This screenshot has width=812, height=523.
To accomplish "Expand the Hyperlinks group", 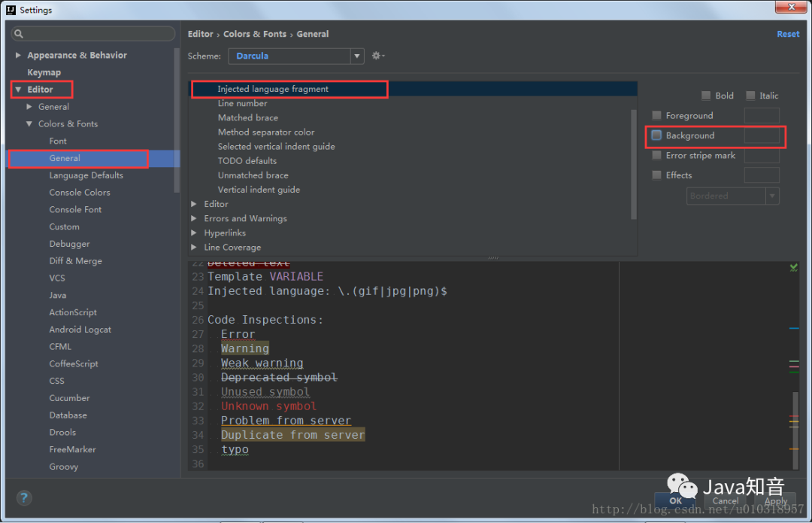I will pyautogui.click(x=194, y=233).
